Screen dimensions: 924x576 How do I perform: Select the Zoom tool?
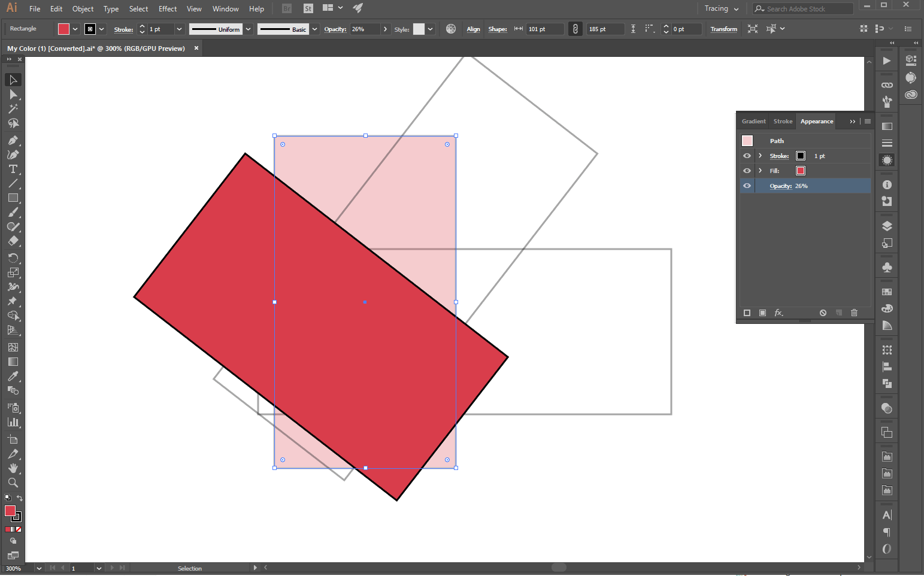(13, 483)
